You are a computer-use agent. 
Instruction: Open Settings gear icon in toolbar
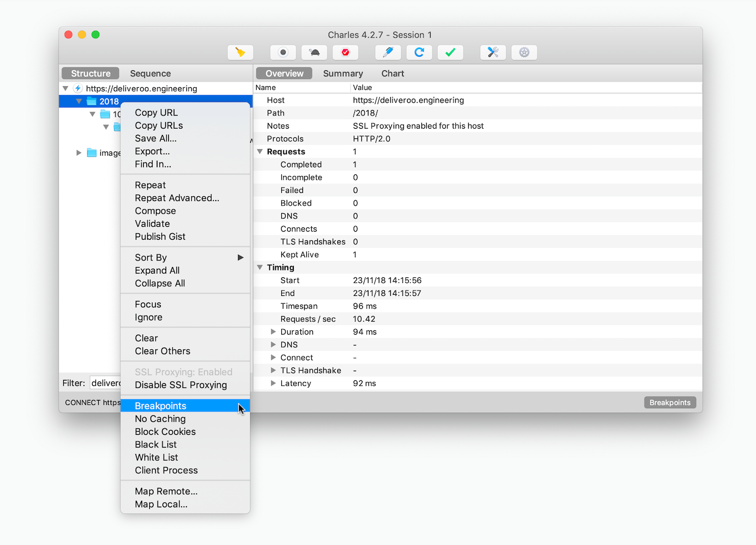point(524,52)
